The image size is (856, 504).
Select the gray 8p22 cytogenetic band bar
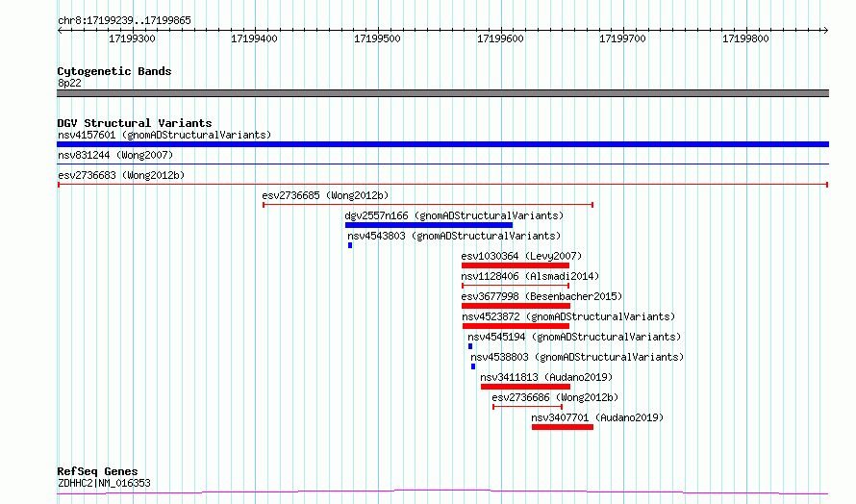(x=442, y=93)
